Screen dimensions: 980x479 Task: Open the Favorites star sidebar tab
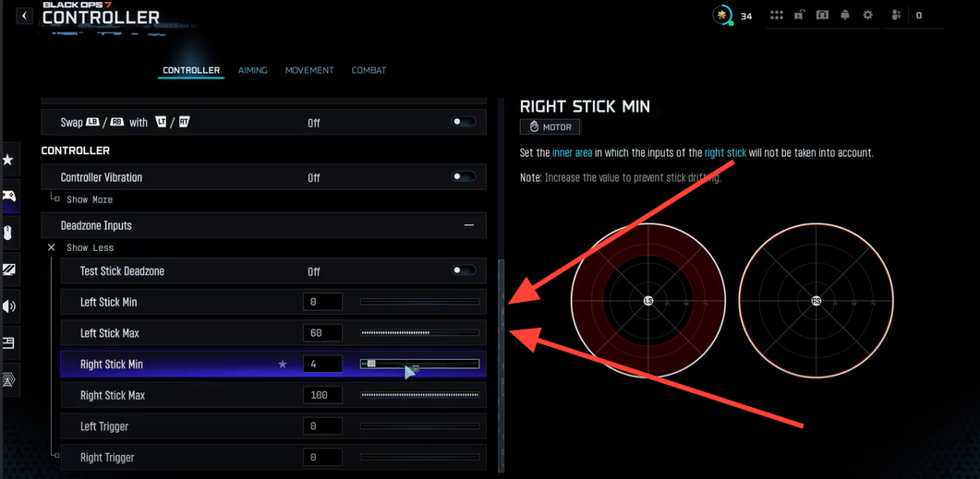point(8,160)
